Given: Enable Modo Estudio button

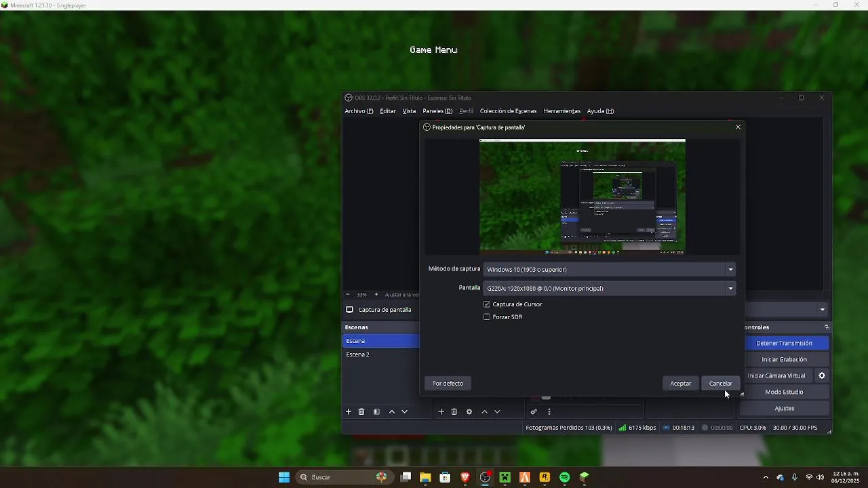Looking at the screenshot, I should click(x=784, y=392).
